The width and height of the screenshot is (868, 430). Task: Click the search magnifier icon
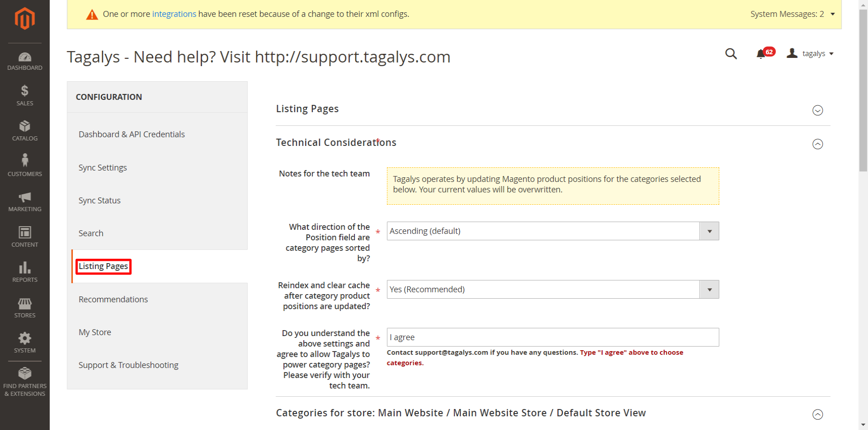click(731, 54)
